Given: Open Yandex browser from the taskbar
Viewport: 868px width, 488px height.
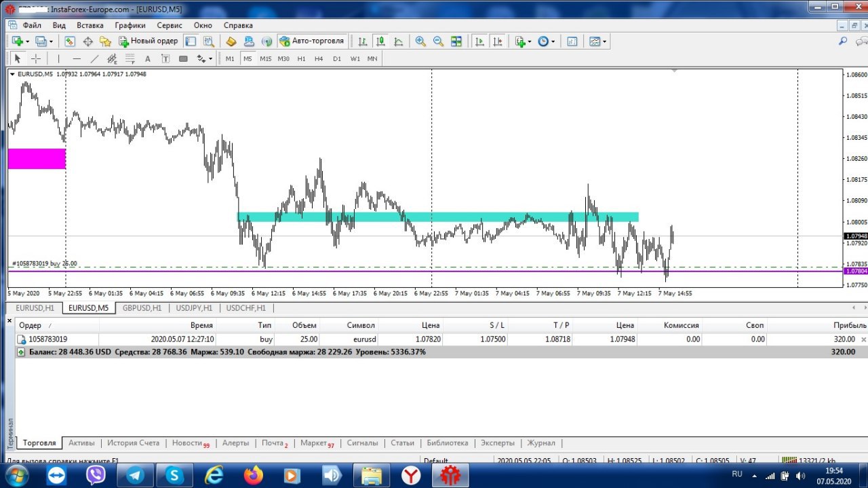Looking at the screenshot, I should (x=410, y=476).
